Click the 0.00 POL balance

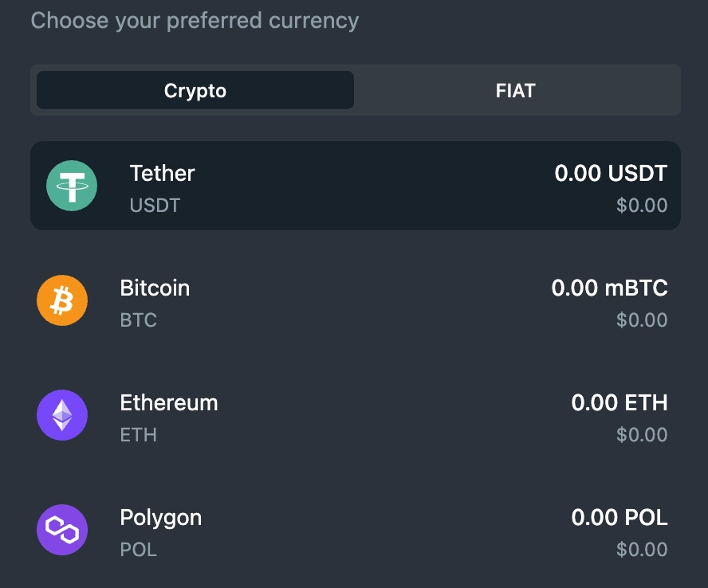(x=619, y=517)
